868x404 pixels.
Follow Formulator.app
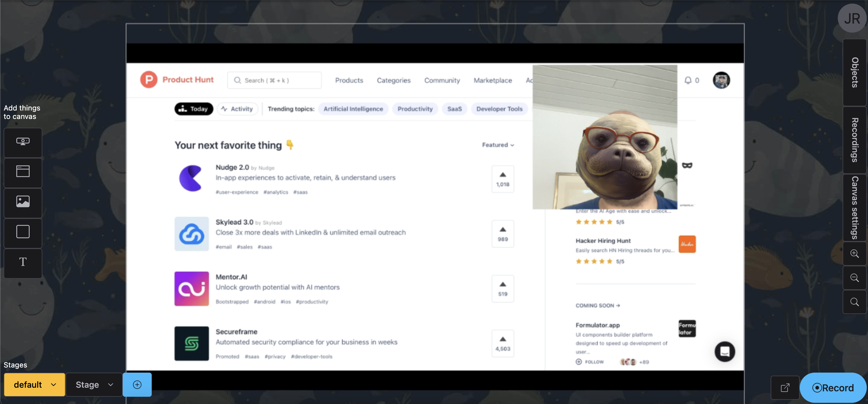point(590,362)
